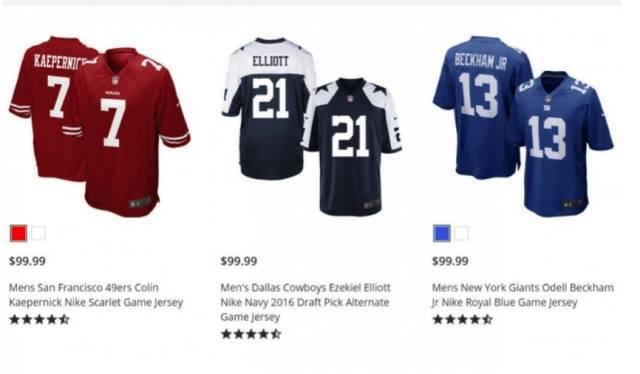Open the Ezekiel Elliott Navy Alternate Jersey link
This screenshot has width=640, height=374.
pos(305,302)
